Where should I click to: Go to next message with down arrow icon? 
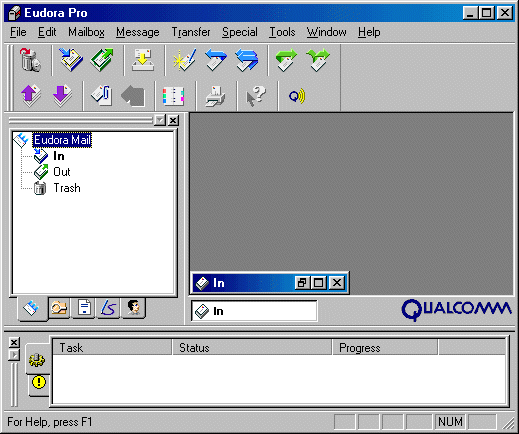click(x=62, y=96)
